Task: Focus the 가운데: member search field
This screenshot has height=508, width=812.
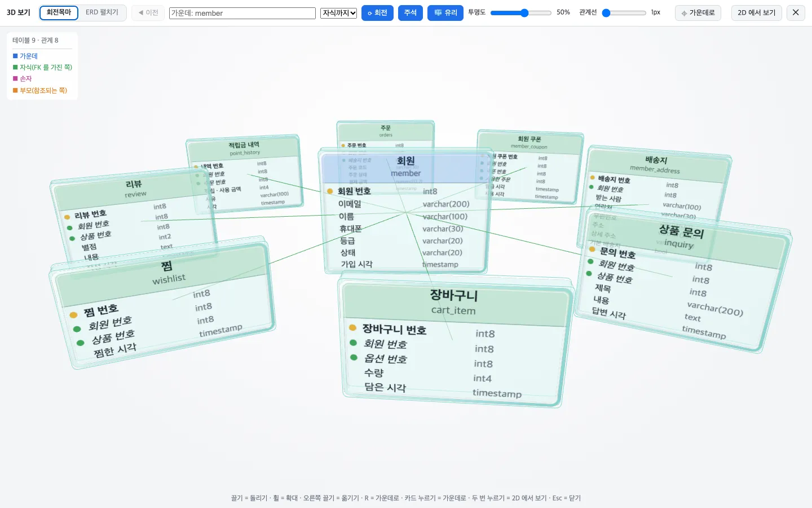Action: coord(242,13)
